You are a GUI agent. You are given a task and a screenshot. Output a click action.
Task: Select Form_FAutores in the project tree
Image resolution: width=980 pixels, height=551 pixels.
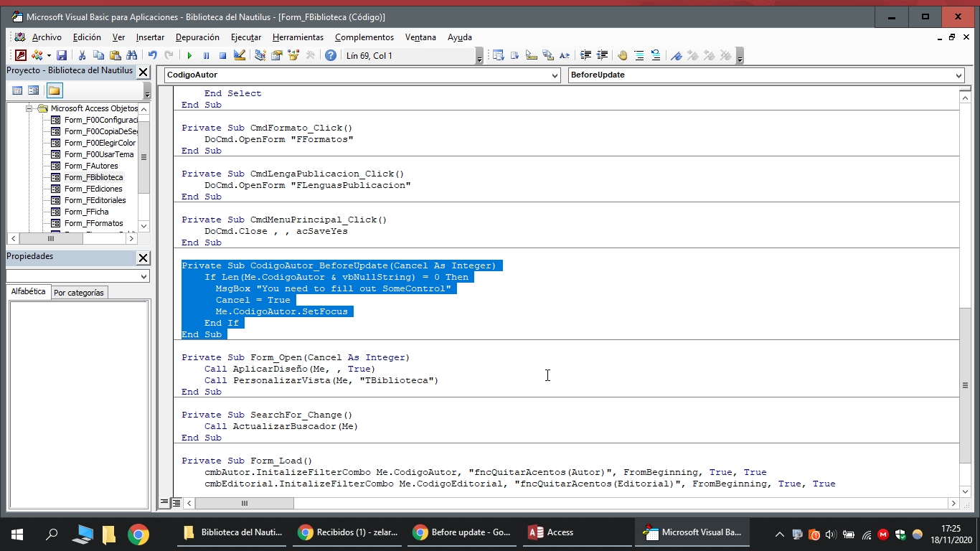pyautogui.click(x=91, y=166)
